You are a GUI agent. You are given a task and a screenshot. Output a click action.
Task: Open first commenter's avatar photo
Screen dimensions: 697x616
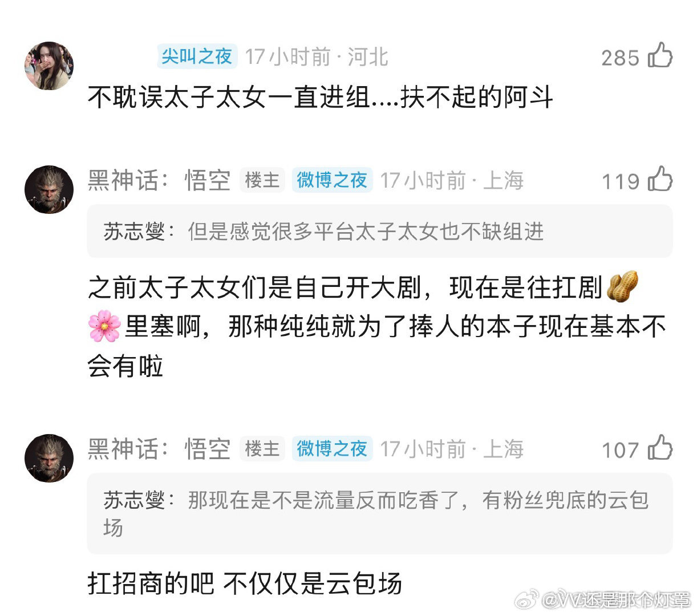click(x=49, y=66)
